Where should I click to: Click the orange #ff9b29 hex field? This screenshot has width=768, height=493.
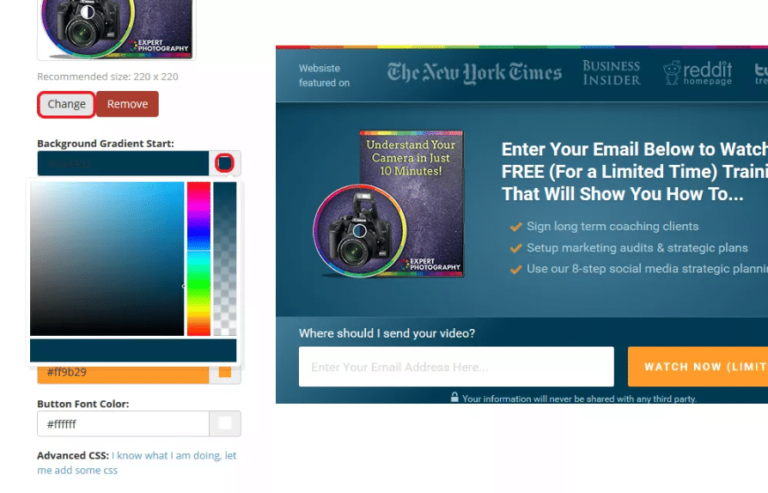[x=123, y=375]
